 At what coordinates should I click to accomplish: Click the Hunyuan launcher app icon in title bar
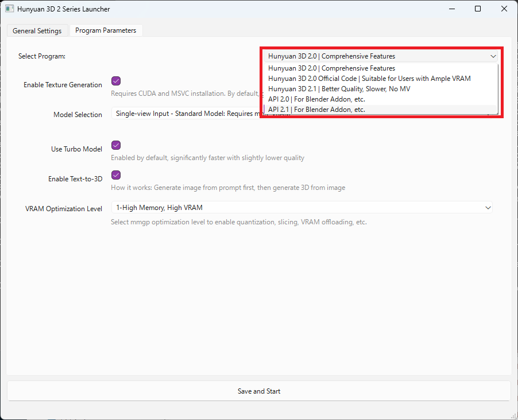pyautogui.click(x=9, y=9)
